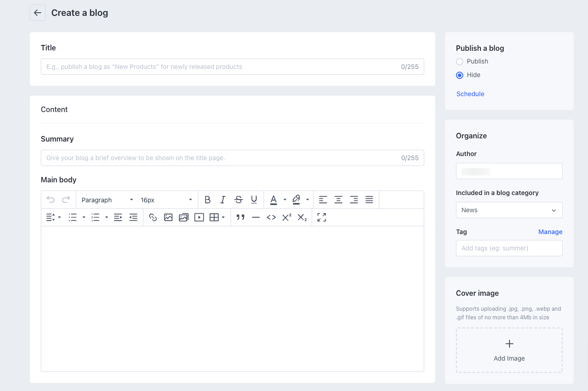
Task: Expand the News blog category dropdown
Action: [x=509, y=210]
